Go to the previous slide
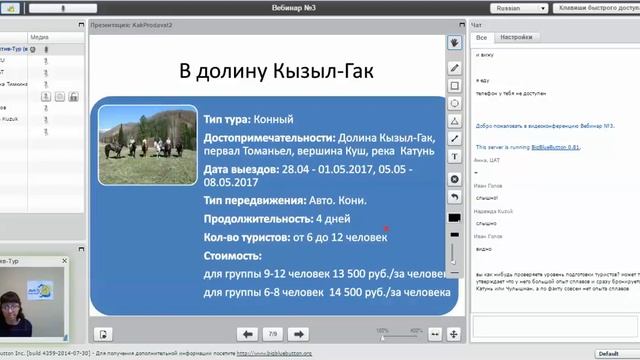Image resolution: width=640 pixels, height=360 pixels. pyautogui.click(x=247, y=334)
